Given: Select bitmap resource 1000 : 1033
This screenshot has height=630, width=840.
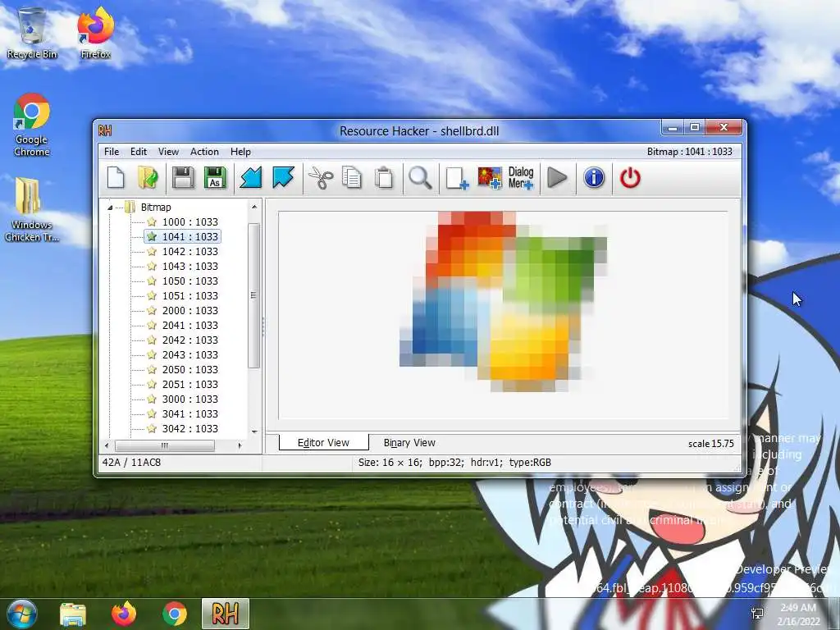Looking at the screenshot, I should [189, 221].
